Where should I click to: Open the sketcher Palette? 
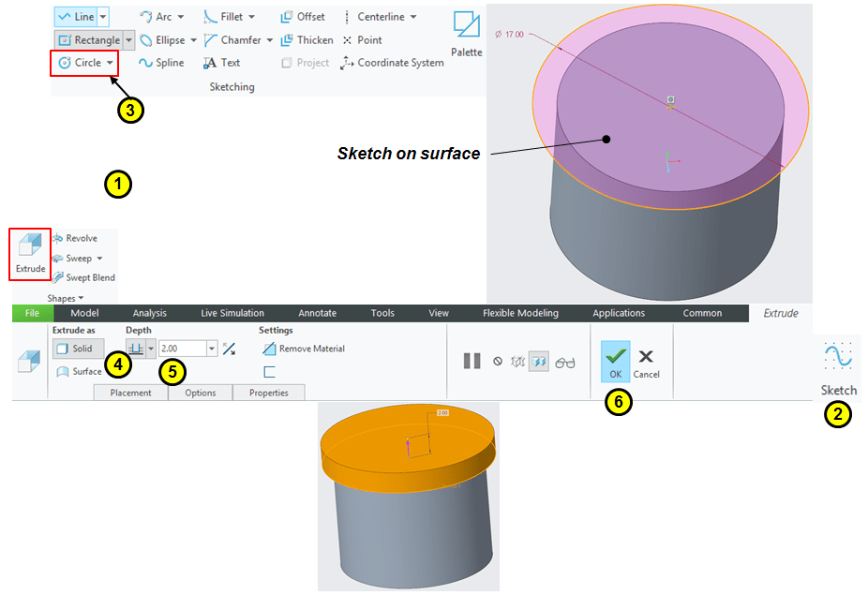click(x=466, y=34)
